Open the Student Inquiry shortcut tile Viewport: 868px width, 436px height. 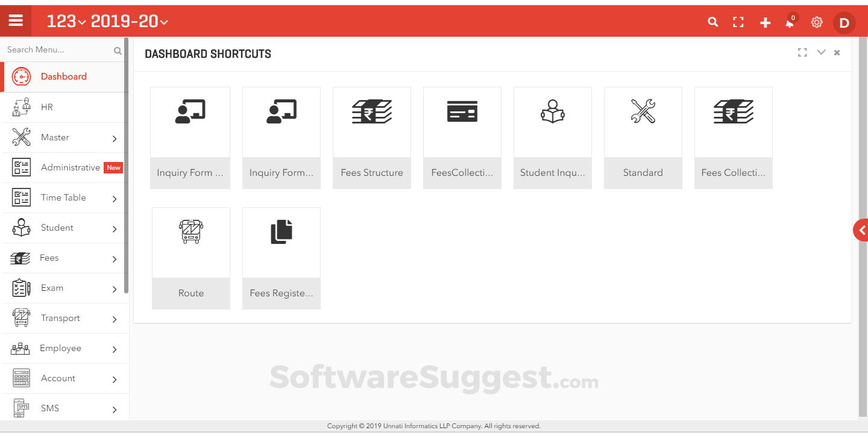[553, 138]
